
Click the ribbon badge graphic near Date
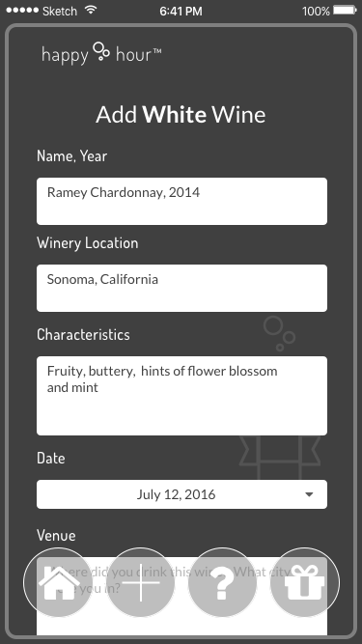click(x=280, y=458)
